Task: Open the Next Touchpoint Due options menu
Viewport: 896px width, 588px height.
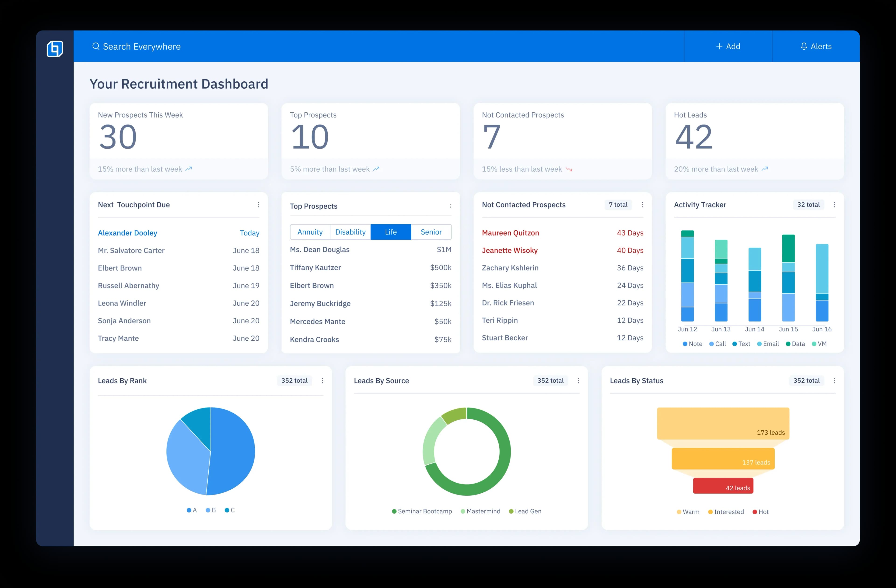Action: pyautogui.click(x=259, y=205)
